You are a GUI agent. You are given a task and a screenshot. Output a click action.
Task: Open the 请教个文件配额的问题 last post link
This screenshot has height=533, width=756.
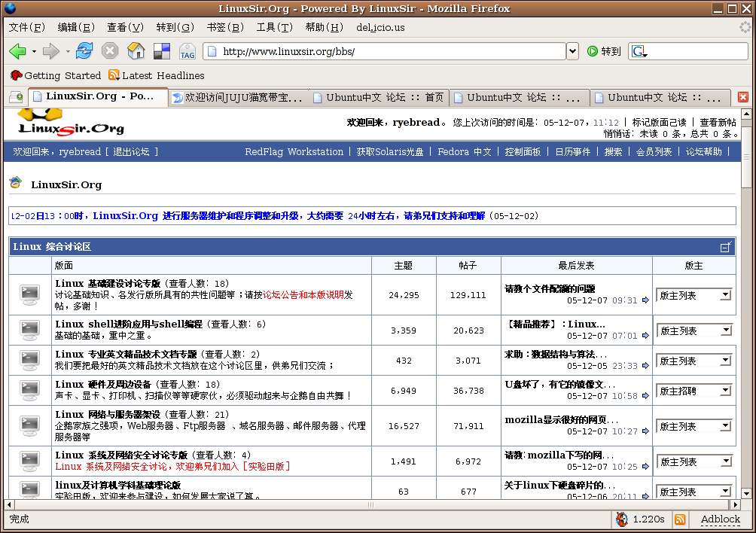click(550, 288)
